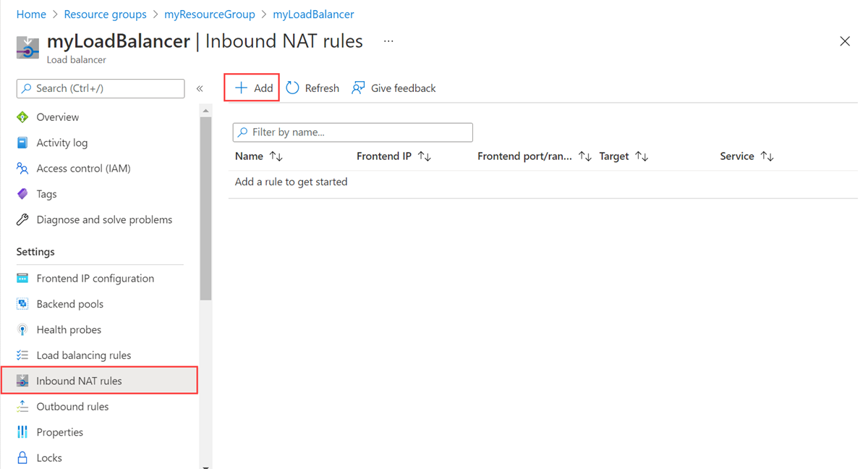Sort by Service column arrows

coord(767,156)
